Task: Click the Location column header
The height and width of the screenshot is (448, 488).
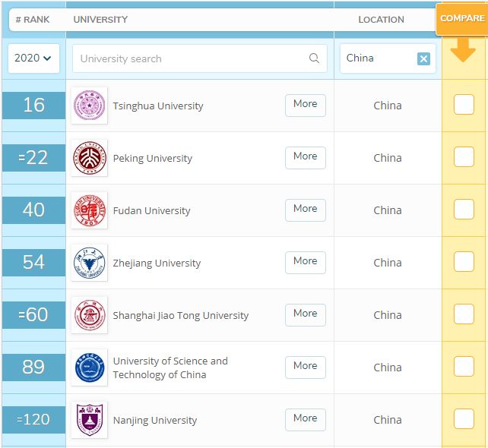Action: pos(381,19)
